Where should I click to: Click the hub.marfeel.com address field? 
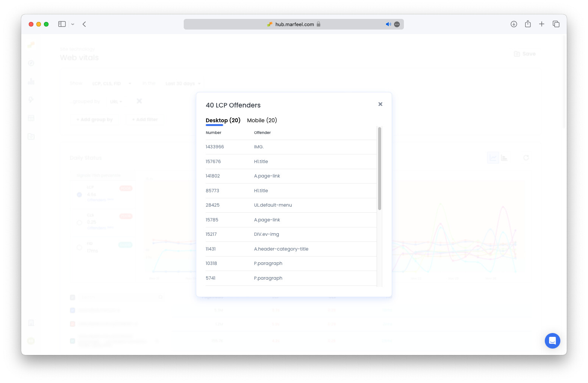(x=294, y=24)
